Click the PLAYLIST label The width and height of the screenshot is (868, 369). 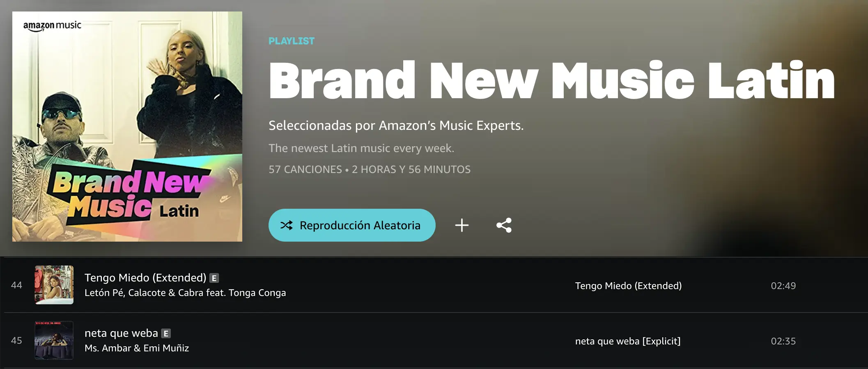click(292, 41)
